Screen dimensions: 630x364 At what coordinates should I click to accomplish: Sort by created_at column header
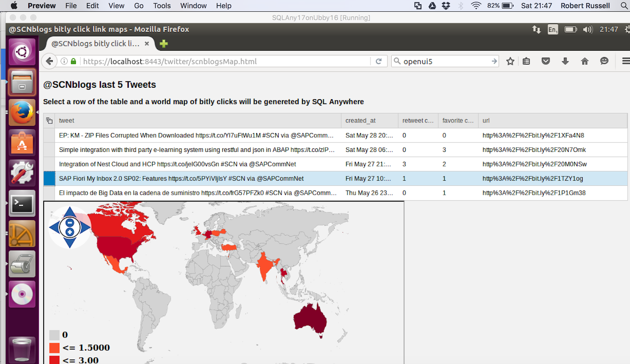(x=369, y=121)
